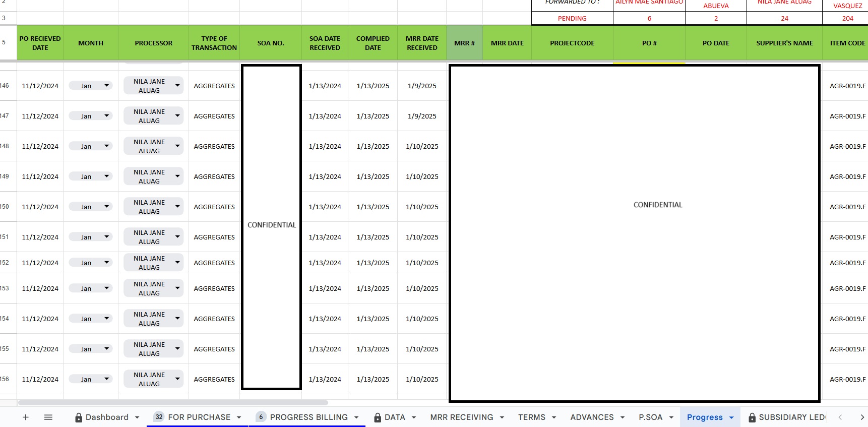The width and height of the screenshot is (868, 427).
Task: Click the COMPLIED DATE column header
Action: [373, 43]
